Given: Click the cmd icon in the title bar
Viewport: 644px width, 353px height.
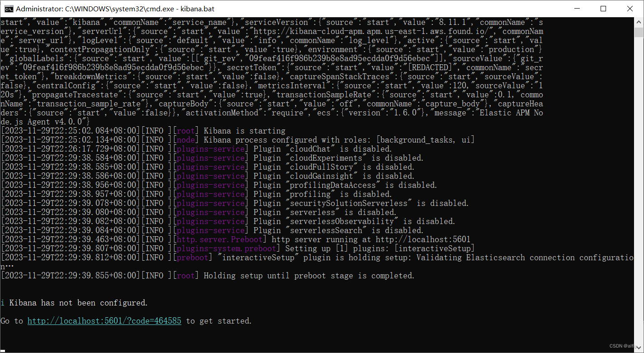Looking at the screenshot, I should point(9,9).
